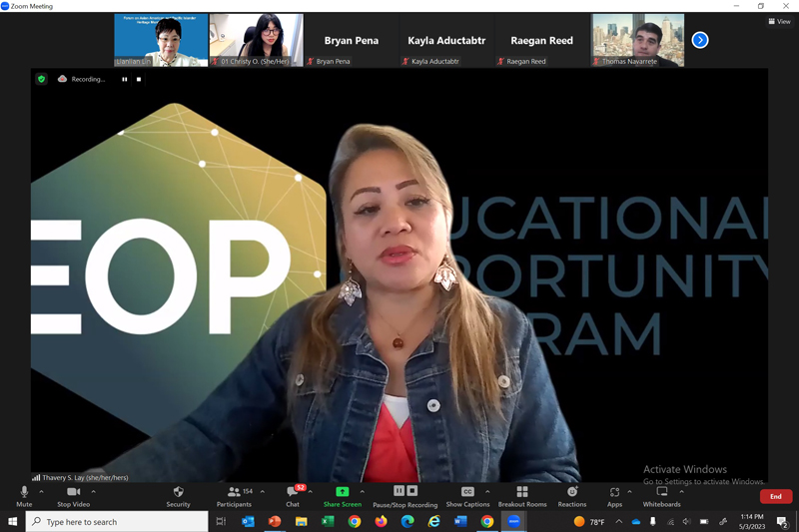Expand the arrow beside Participants

[263, 492]
